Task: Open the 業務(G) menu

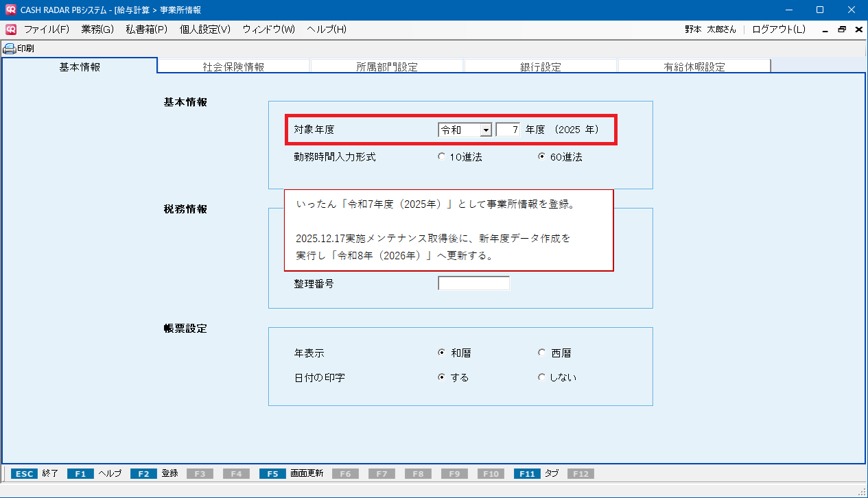Action: tap(97, 29)
